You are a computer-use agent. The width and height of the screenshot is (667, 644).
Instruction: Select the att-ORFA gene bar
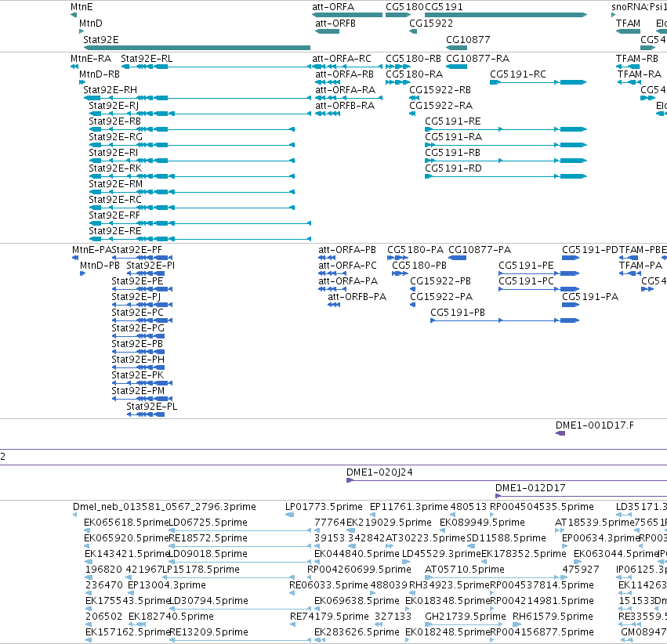coord(347,15)
